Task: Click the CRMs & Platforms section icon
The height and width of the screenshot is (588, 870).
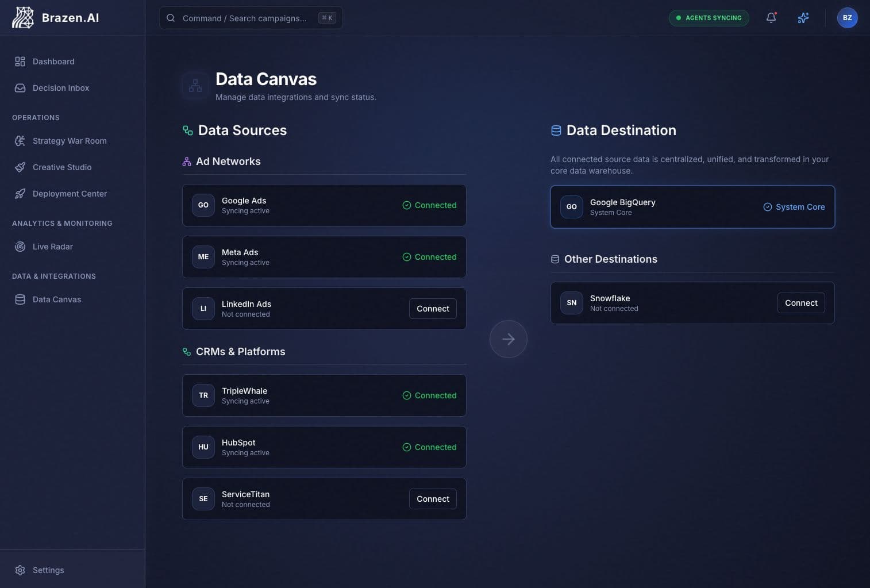Action: pos(187,352)
